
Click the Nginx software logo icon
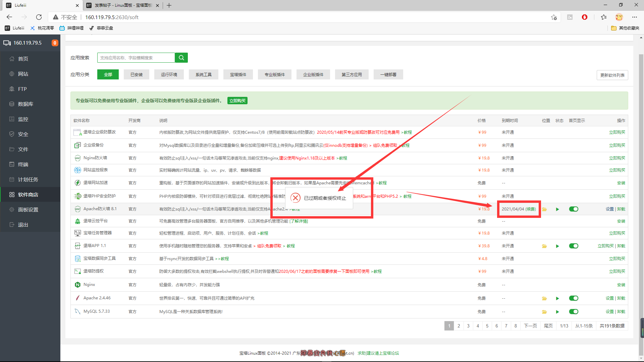pyautogui.click(x=77, y=285)
